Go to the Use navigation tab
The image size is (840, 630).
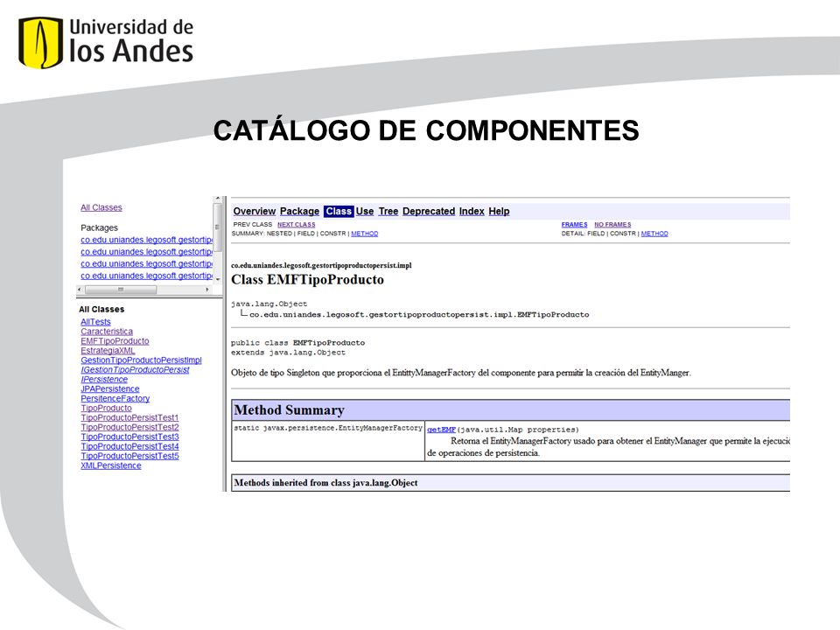365,212
